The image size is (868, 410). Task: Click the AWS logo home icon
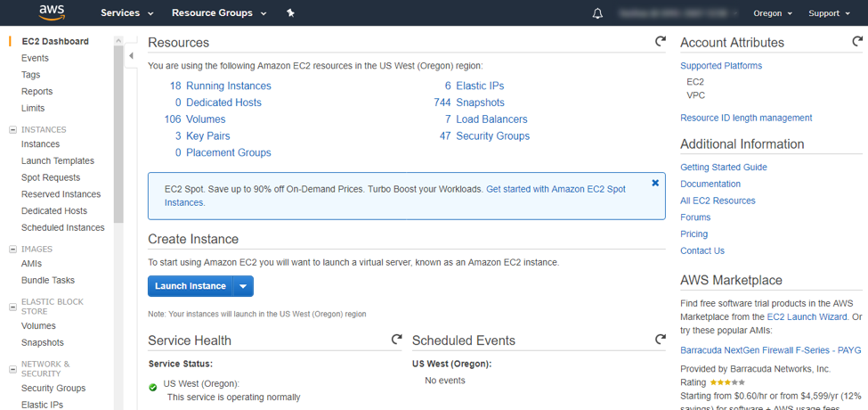point(52,12)
